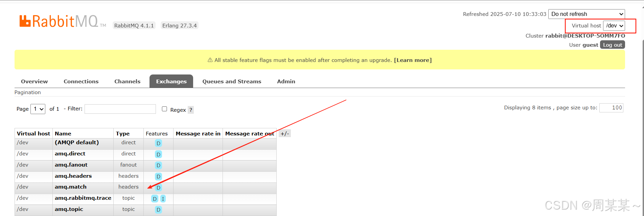Click the D feature badge for AMQP default
Screen dimensions: 644x216
pyautogui.click(x=158, y=143)
